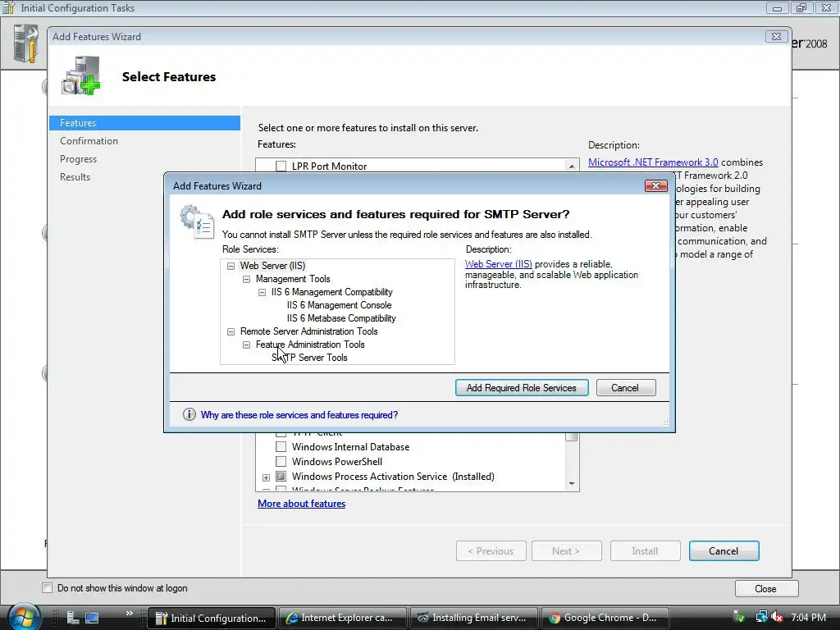Click the Previous wizard button
The width and height of the screenshot is (840, 630).
coord(491,550)
